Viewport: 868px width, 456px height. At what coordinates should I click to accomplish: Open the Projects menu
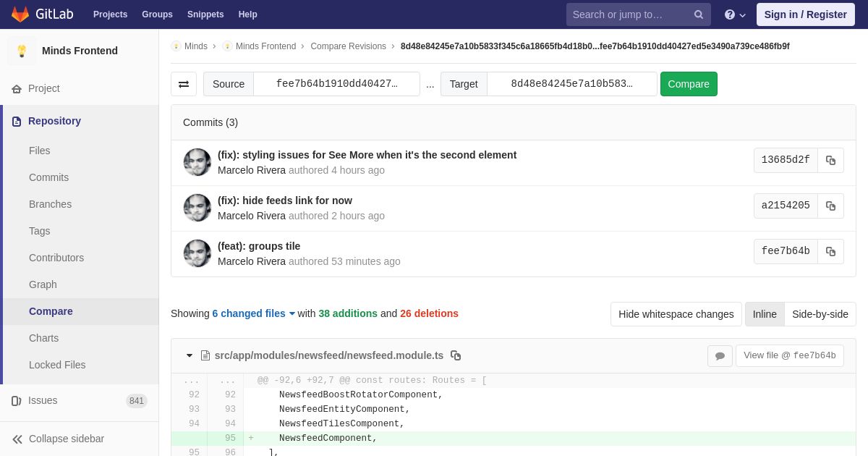pos(110,14)
